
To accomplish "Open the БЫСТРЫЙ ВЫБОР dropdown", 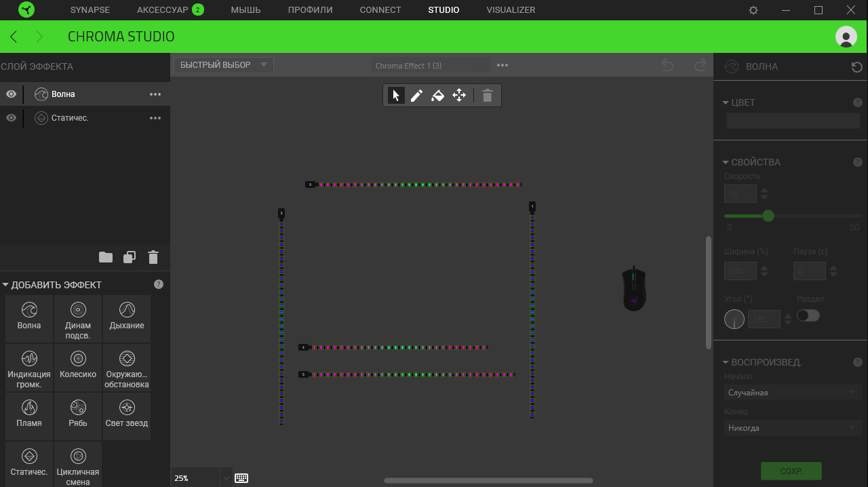I will (224, 65).
